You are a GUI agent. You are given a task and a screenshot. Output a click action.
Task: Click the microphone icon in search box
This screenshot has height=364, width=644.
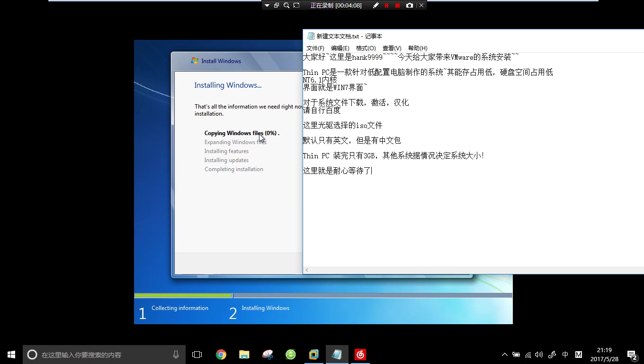(176, 355)
